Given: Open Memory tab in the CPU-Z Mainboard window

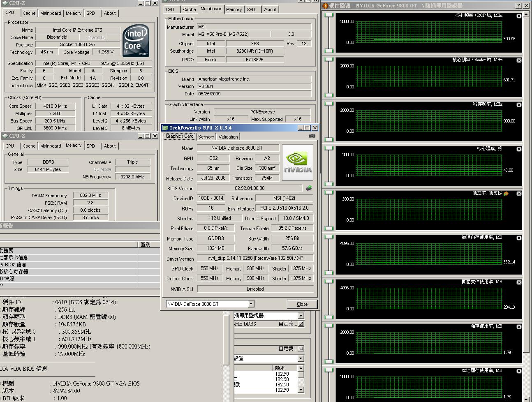Looking at the screenshot, I should 234,9.
